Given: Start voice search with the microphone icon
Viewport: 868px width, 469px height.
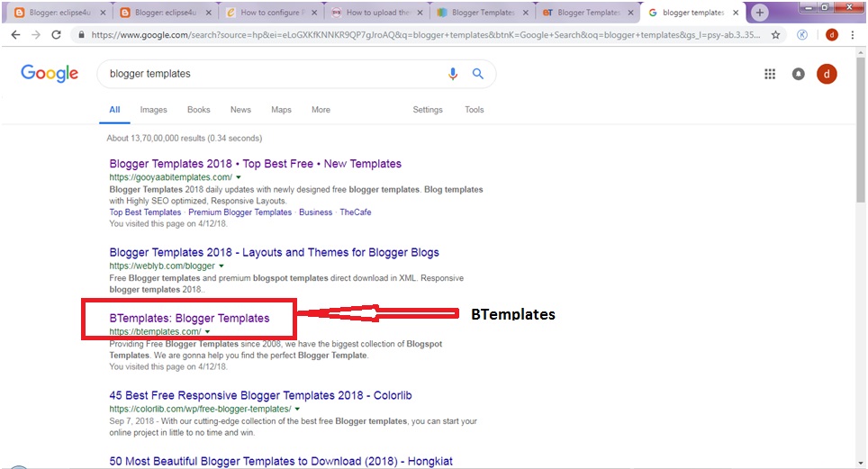Looking at the screenshot, I should [x=453, y=74].
